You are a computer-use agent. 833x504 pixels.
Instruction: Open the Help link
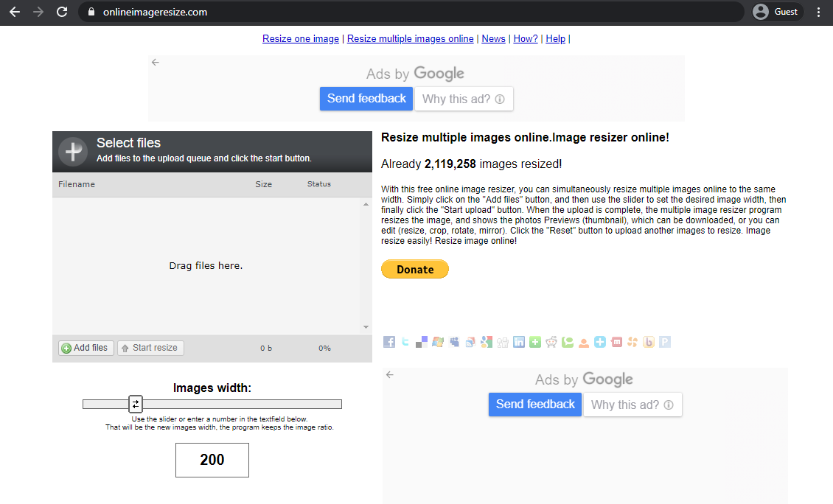coord(556,39)
